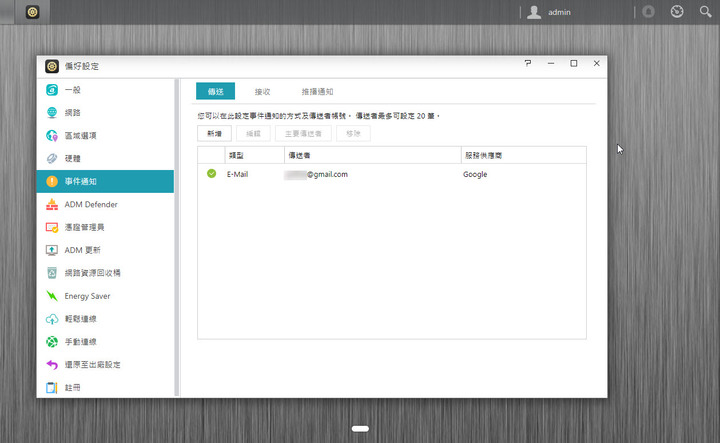
Task: Switch to the 傳送 (Send) tab
Action: point(215,91)
